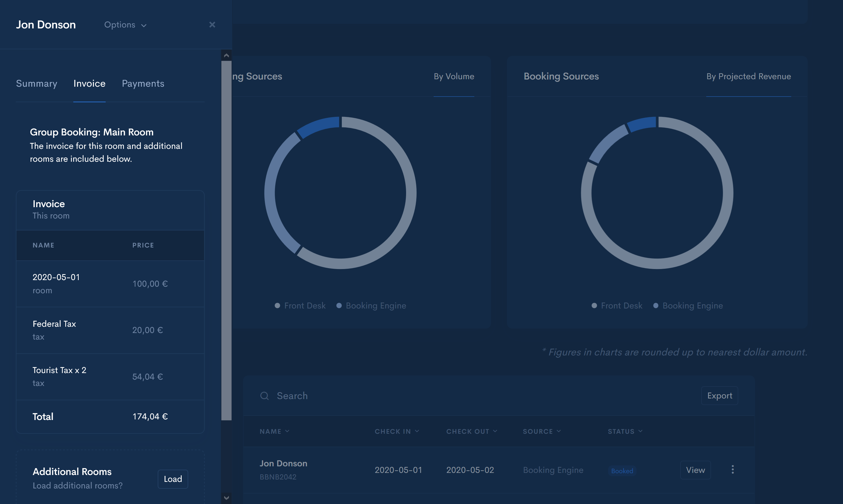Click the scroll up arrow icon on sidebar
The image size is (843, 504).
tap(226, 55)
